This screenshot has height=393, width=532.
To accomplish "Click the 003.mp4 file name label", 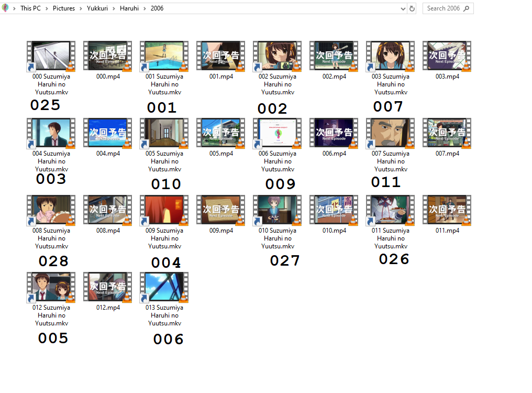I will pos(447,77).
